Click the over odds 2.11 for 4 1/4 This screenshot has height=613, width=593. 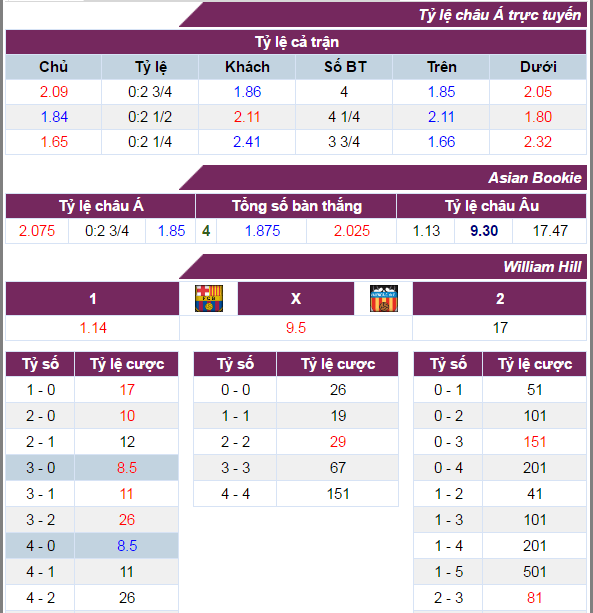click(441, 117)
